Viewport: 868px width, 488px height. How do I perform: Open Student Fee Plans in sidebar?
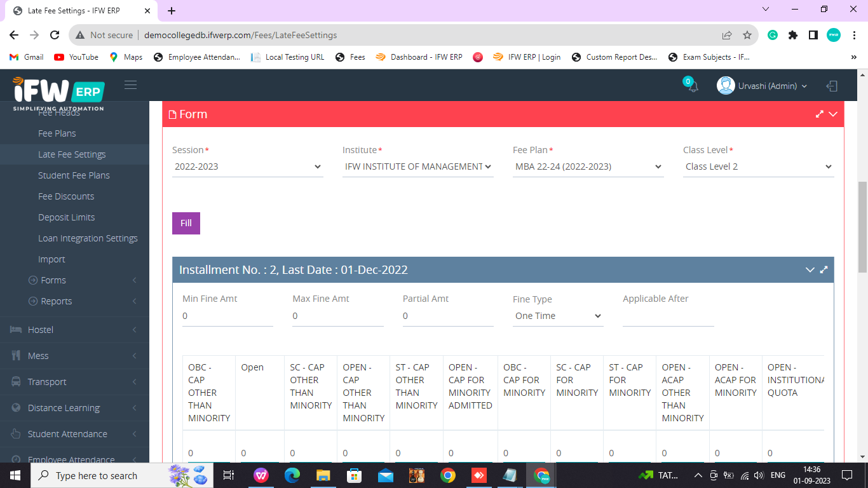74,175
